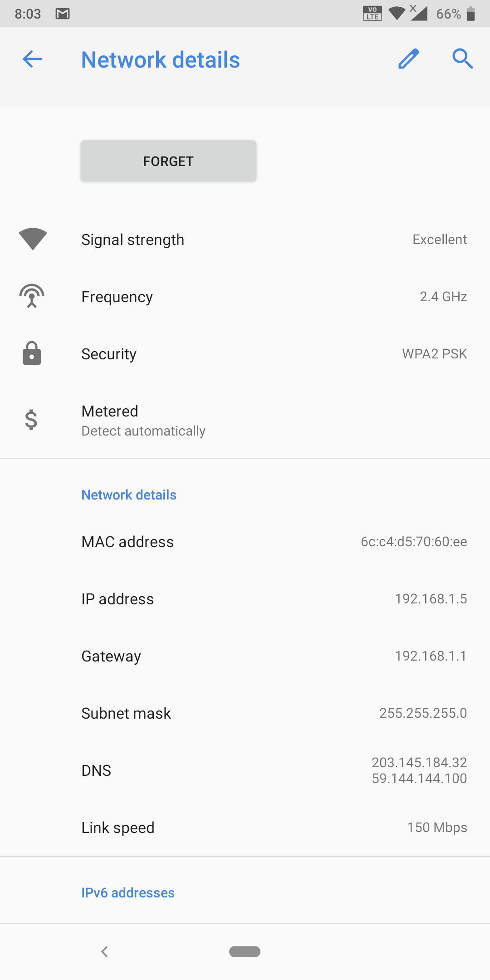This screenshot has height=980, width=490.
Task: Tap the Wi-Fi signal strength icon
Action: [x=33, y=239]
